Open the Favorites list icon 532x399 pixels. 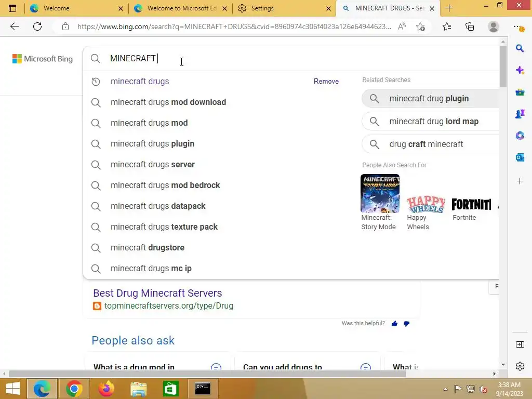pyautogui.click(x=447, y=26)
